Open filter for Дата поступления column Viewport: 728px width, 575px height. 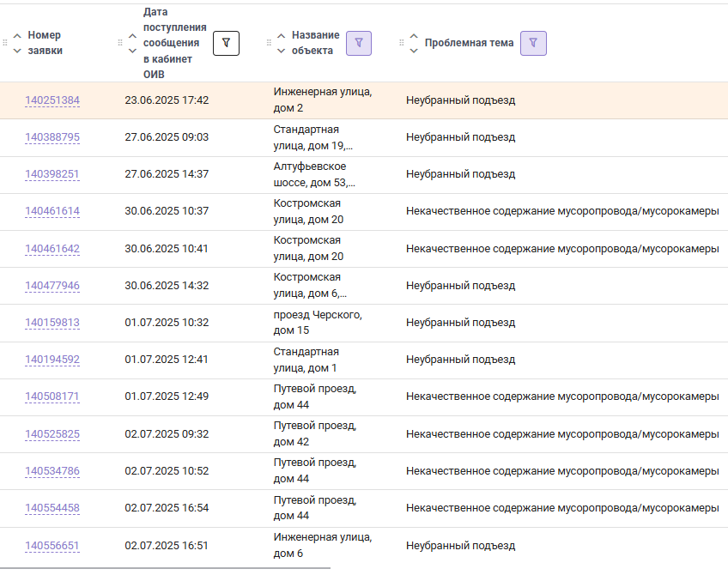(226, 43)
